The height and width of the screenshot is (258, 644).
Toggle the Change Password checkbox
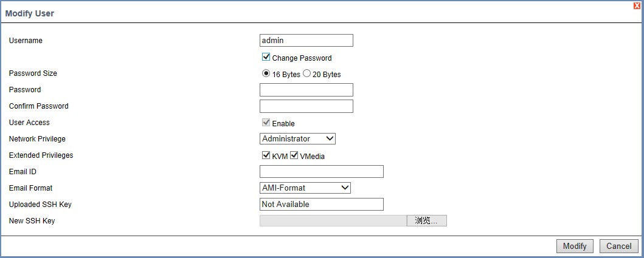266,57
